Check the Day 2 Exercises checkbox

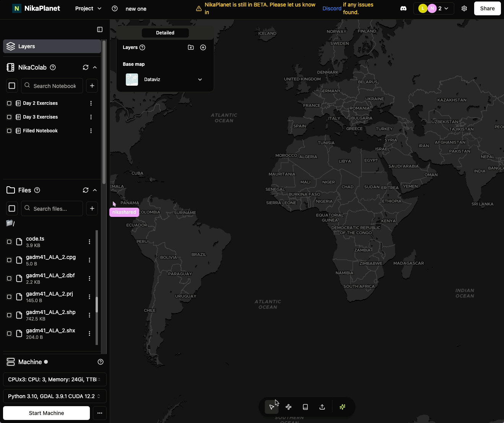click(9, 103)
